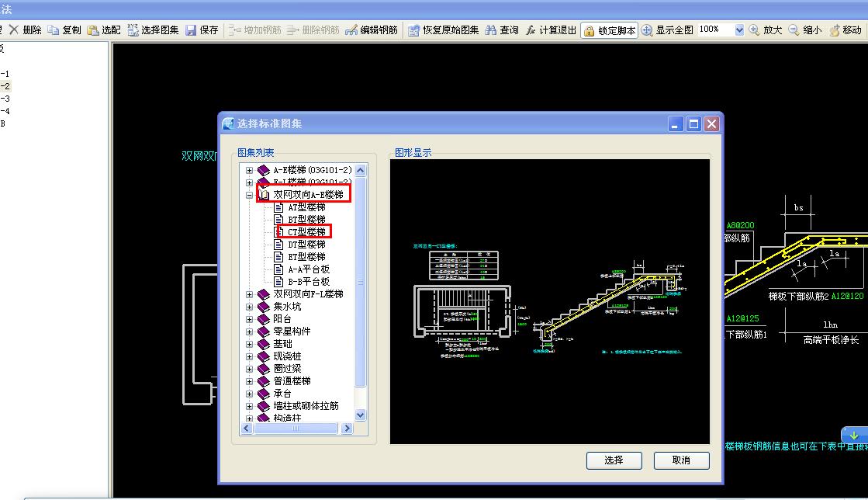This screenshot has width=868, height=500.
Task: Select the CT型楼梯 item
Action: point(306,231)
